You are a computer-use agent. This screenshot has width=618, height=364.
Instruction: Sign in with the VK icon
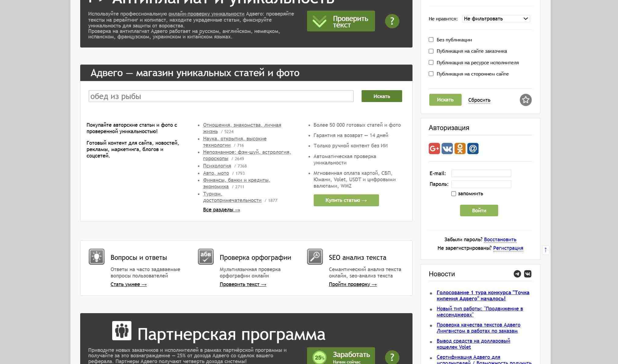pyautogui.click(x=447, y=149)
